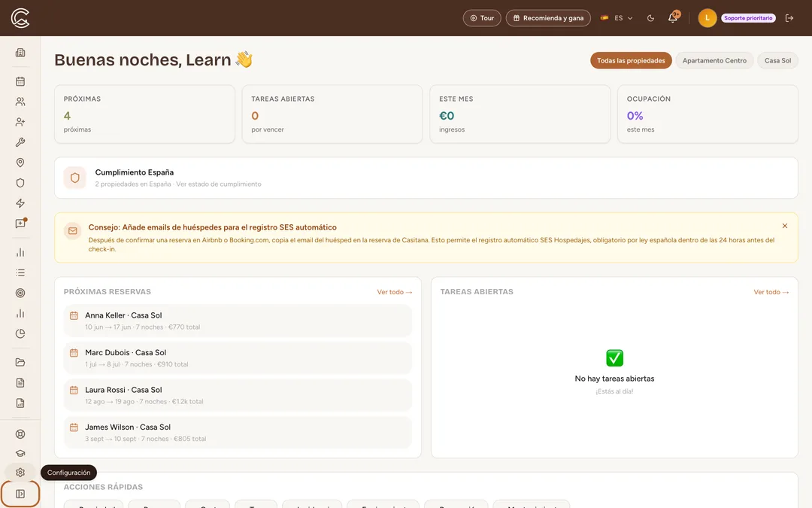Click Ver todo in Próximas Reservas

pyautogui.click(x=394, y=292)
